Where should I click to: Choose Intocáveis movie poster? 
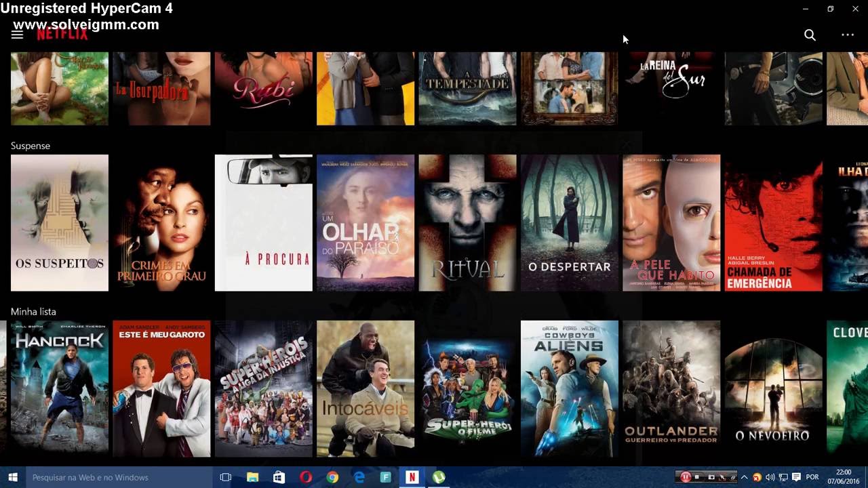coord(366,388)
